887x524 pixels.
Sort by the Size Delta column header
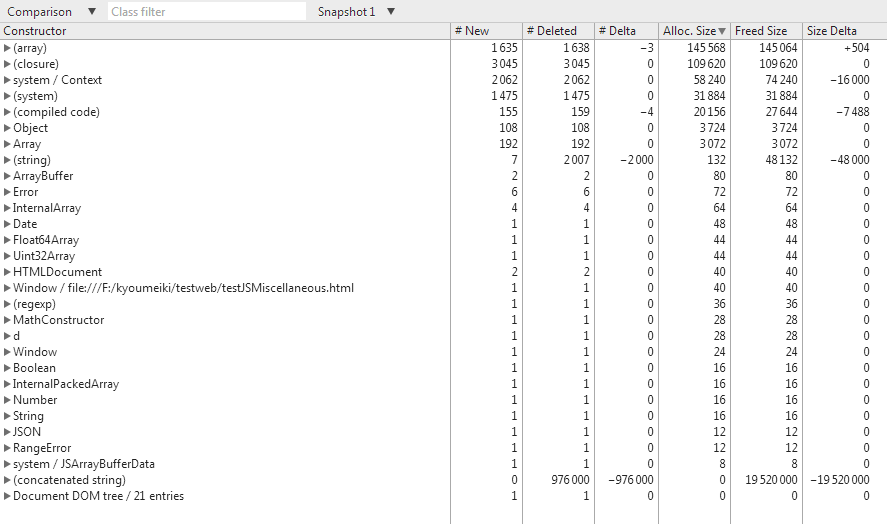tap(844, 31)
